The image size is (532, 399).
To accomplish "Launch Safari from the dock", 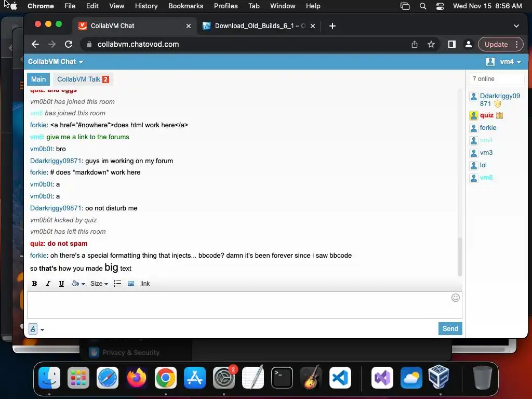I will pos(108,378).
